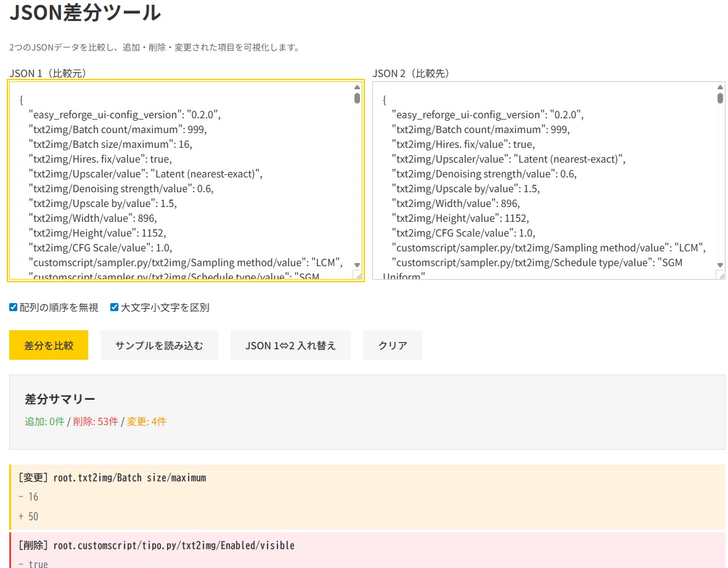The height and width of the screenshot is (568, 728).
Task: Click the JSON 2 scrollbar thumb
Action: tap(720, 98)
